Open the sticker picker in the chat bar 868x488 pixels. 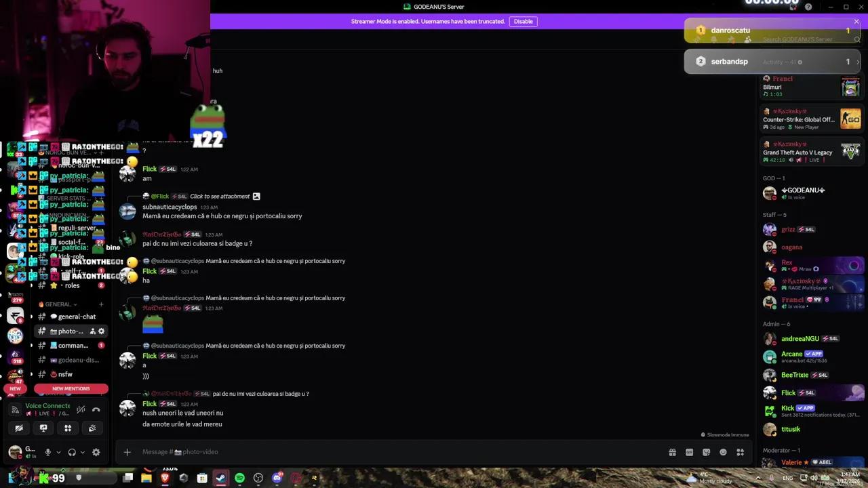[x=706, y=451]
